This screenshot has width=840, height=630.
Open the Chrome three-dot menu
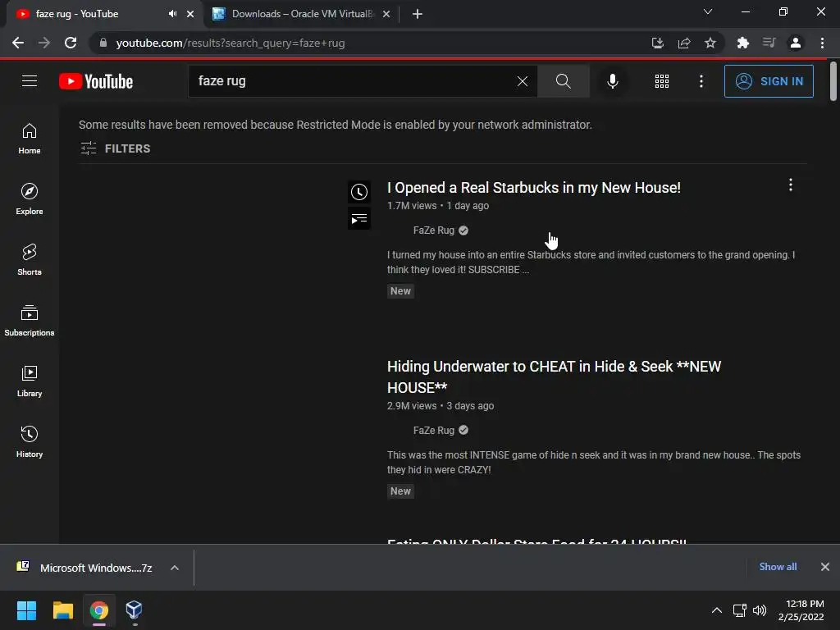[x=822, y=43]
